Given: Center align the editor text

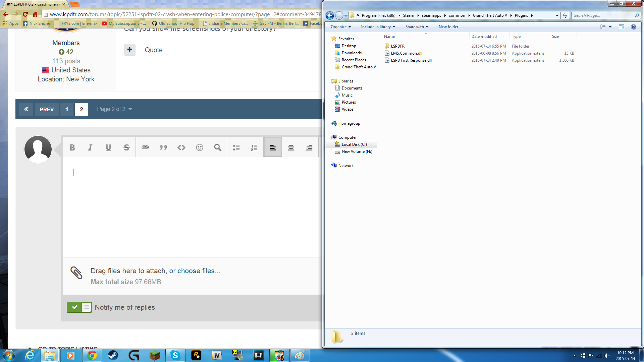Looking at the screenshot, I should click(x=291, y=147).
